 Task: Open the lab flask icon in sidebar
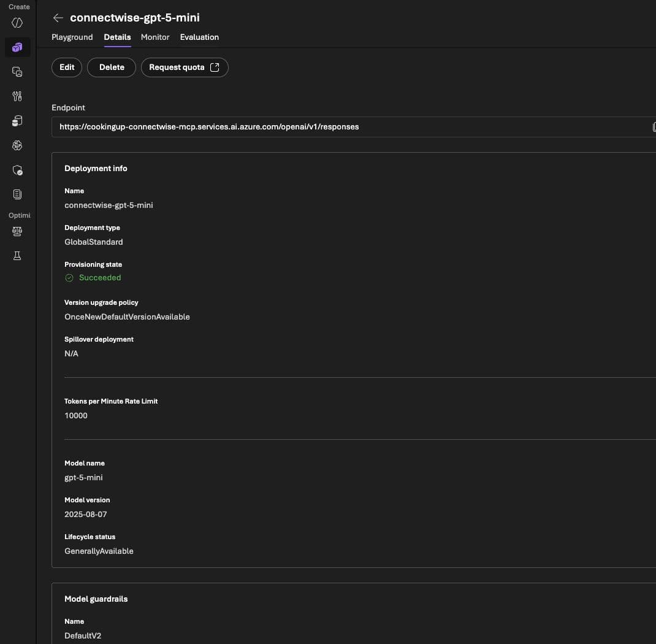pos(17,256)
